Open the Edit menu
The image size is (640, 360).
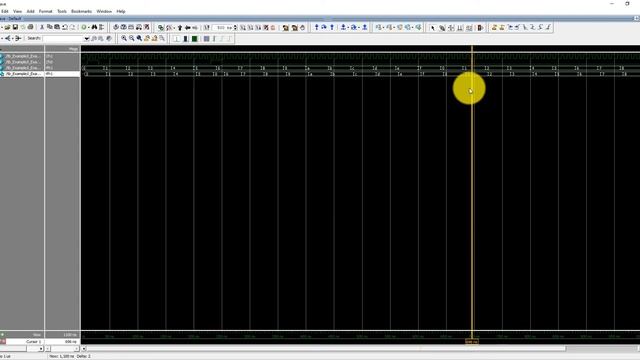click(x=5, y=11)
